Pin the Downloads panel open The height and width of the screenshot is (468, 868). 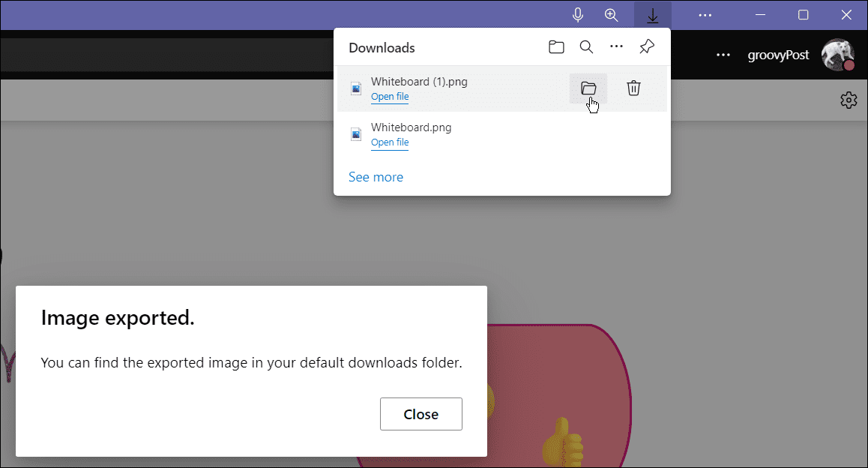[x=646, y=46]
